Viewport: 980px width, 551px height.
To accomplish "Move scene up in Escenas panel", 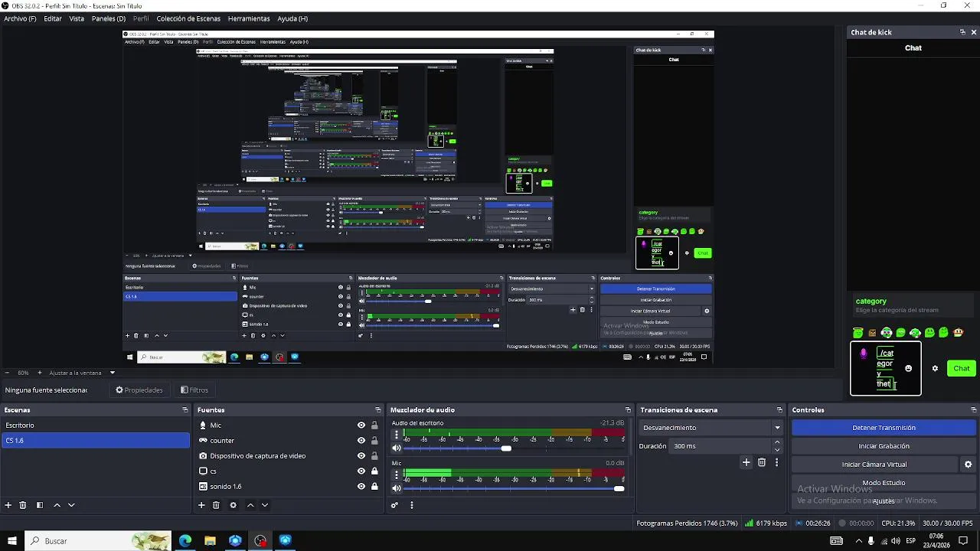I will [x=57, y=505].
